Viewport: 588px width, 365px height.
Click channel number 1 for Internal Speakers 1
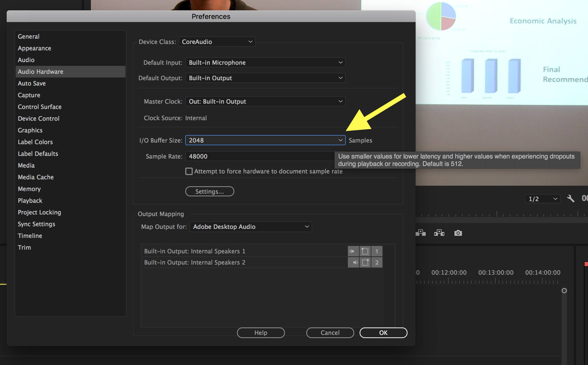tap(377, 251)
